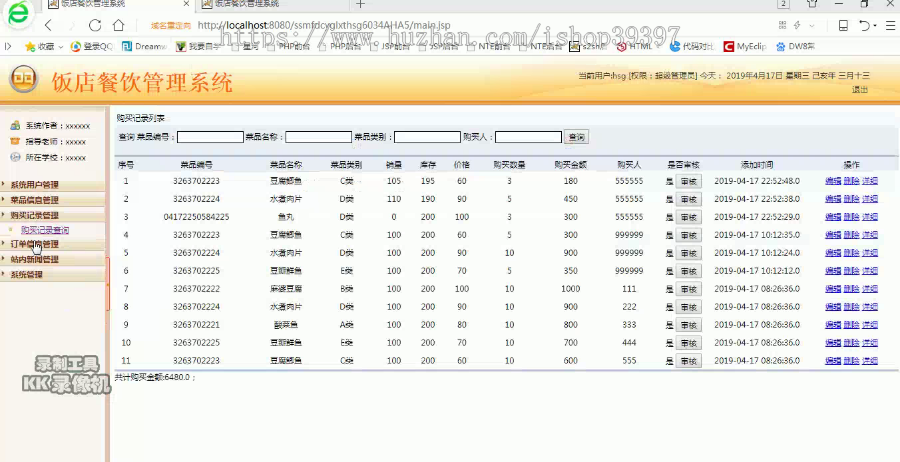Go to browser home icon
Image resolution: width=900 pixels, height=462 pixels.
coord(119,25)
